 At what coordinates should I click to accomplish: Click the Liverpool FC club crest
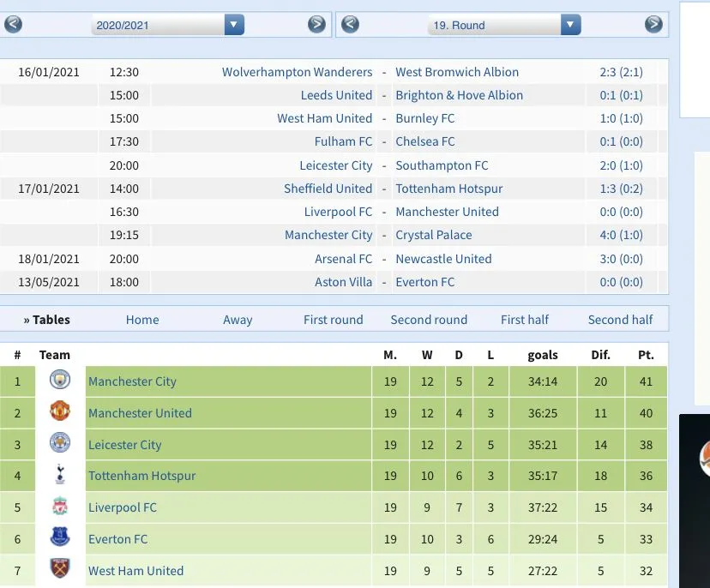coord(59,507)
